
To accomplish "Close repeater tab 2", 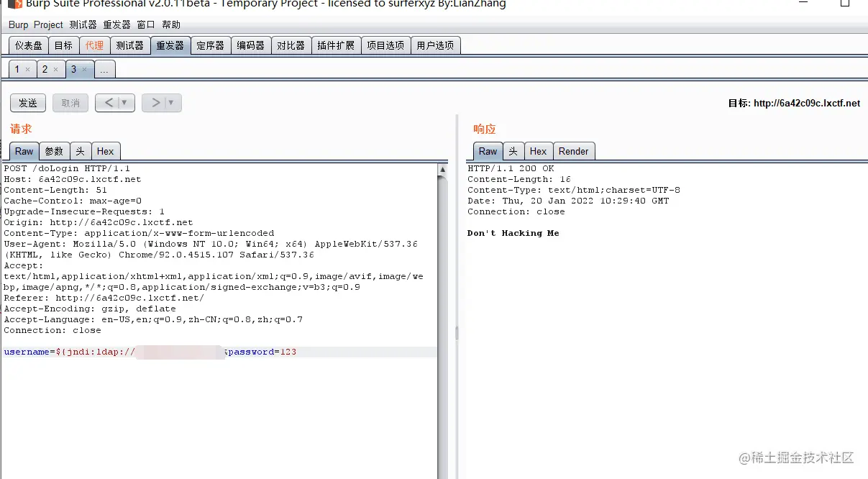I will pos(55,70).
